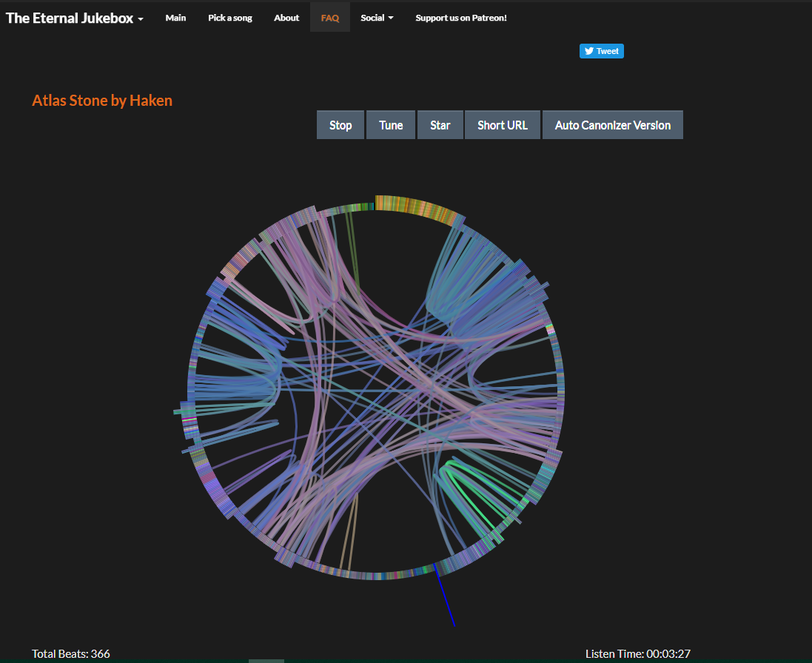Follow the Support us on Patreon link
This screenshot has width=812, height=663.
coord(461,18)
